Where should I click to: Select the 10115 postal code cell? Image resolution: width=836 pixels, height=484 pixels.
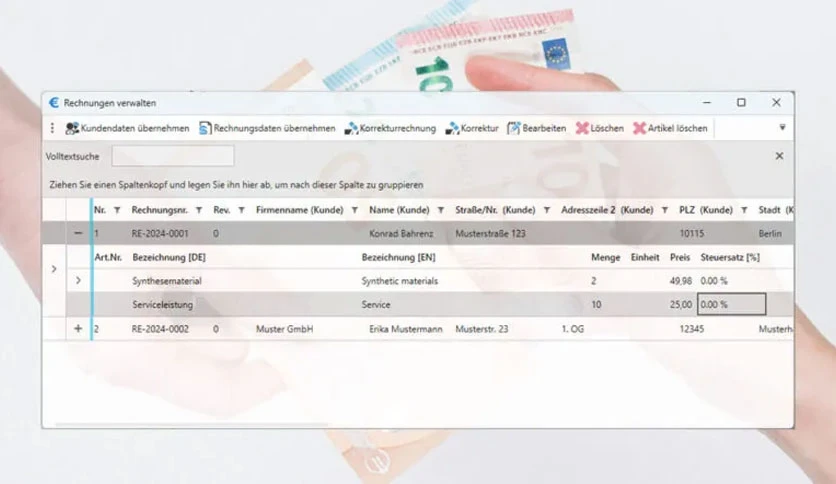[692, 233]
